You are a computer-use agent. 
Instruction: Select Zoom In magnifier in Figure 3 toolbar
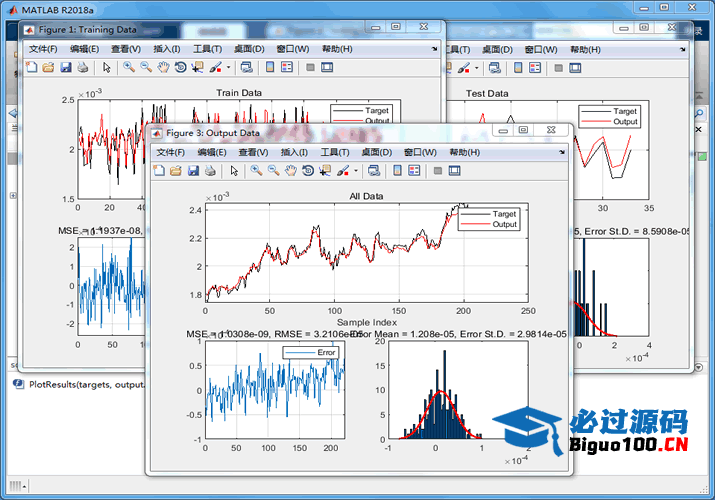point(257,171)
